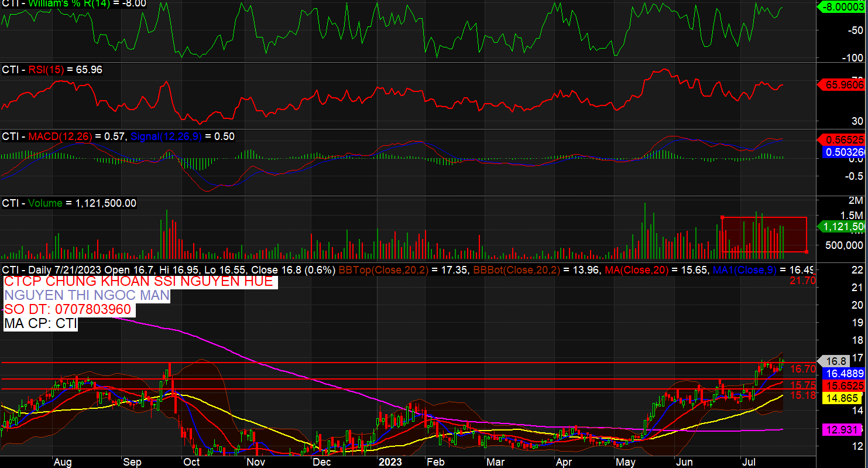The height and width of the screenshot is (468, 868).
Task: Click the red RSI value marker 65.9606
Action: 841,85
